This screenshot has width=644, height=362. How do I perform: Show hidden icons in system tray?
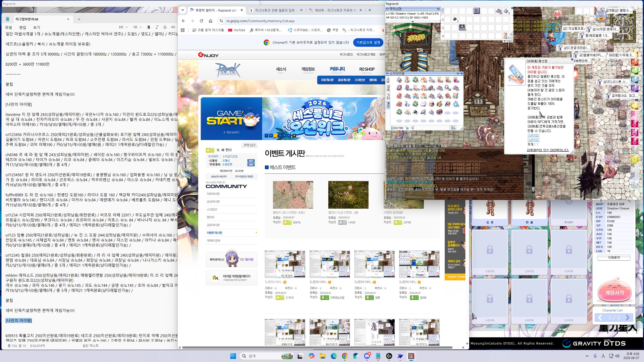point(587,356)
